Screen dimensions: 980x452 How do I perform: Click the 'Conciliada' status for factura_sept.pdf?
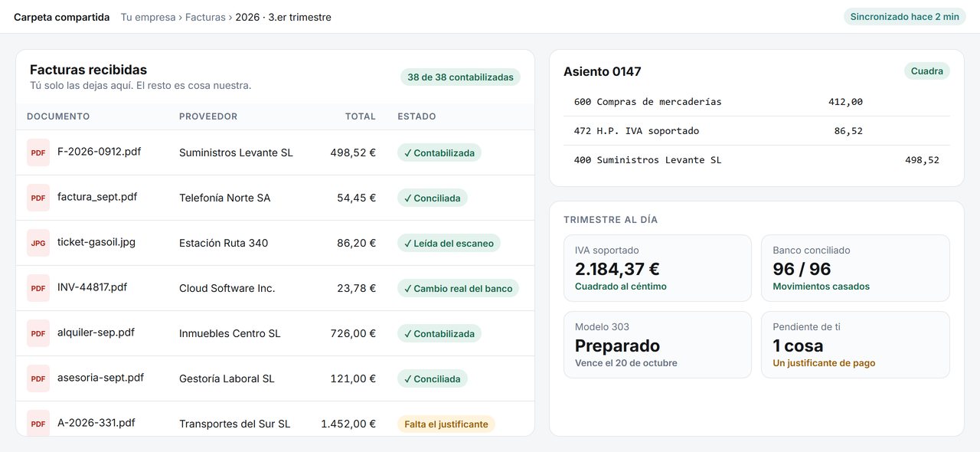433,198
